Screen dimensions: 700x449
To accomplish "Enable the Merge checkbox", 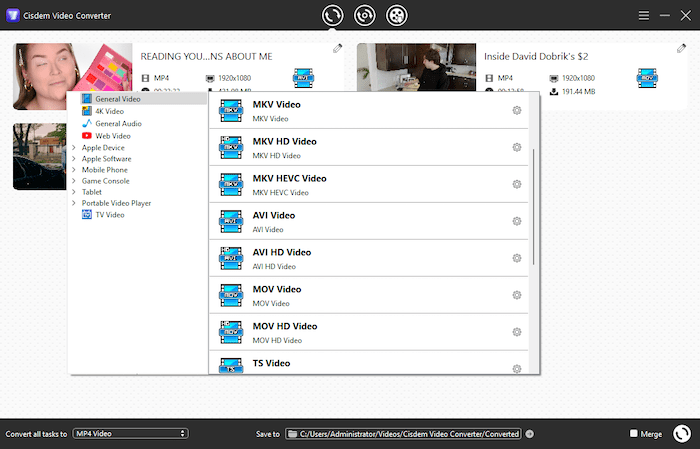I will (633, 433).
